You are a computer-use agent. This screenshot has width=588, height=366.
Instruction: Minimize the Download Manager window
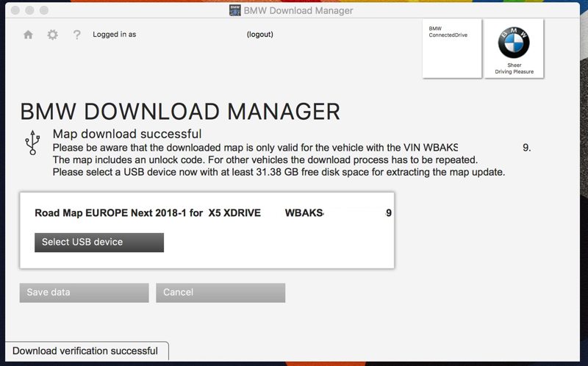[29, 11]
